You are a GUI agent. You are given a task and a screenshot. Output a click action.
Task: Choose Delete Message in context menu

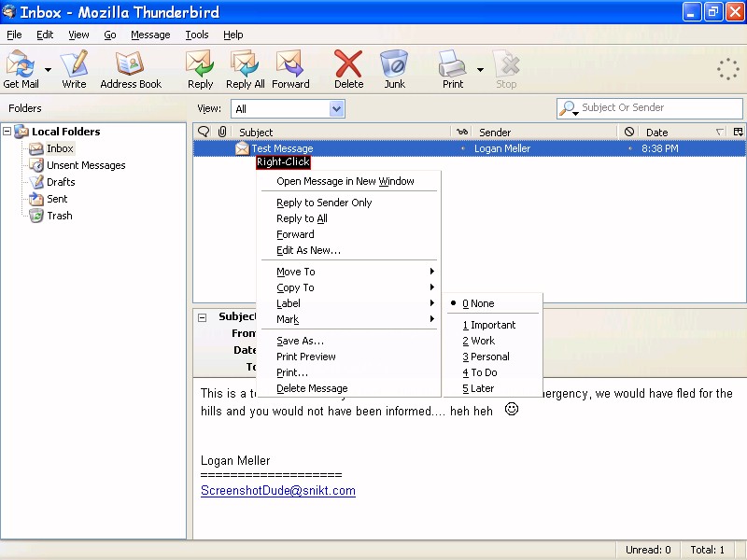click(x=348, y=388)
